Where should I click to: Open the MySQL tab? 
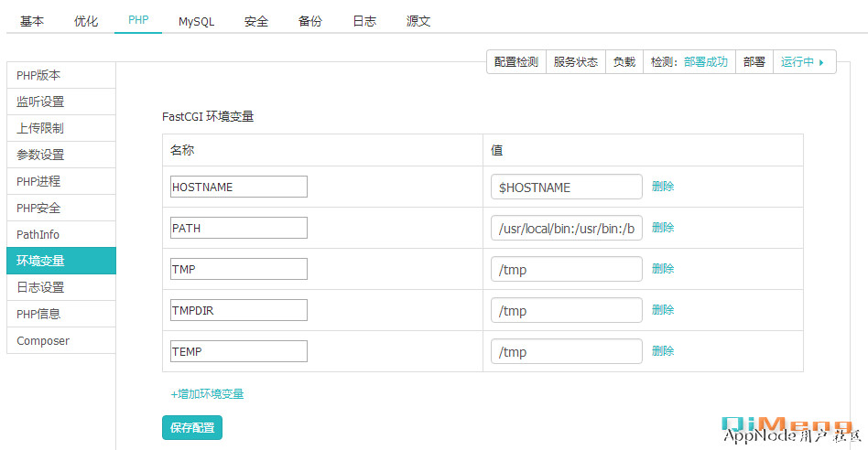pyautogui.click(x=196, y=21)
